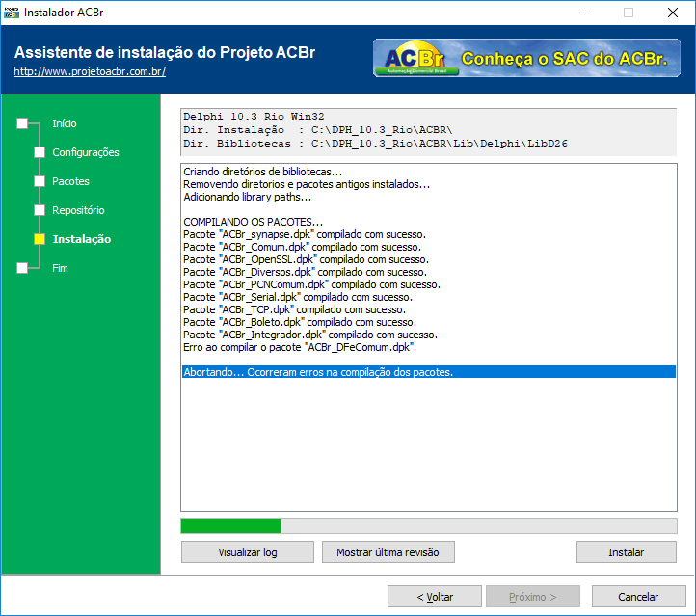Start installation with the Instalar button
Screen dimensions: 696x616
coord(627,552)
